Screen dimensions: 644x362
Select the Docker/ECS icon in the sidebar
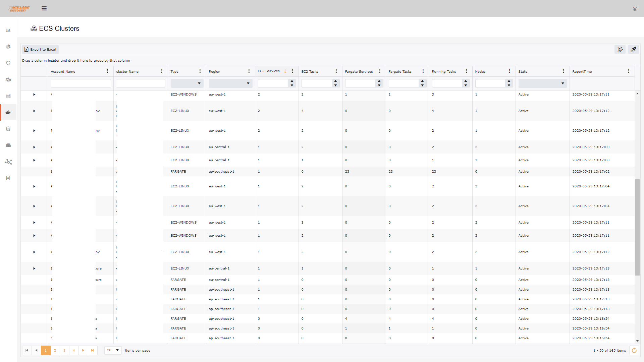pos(8,112)
